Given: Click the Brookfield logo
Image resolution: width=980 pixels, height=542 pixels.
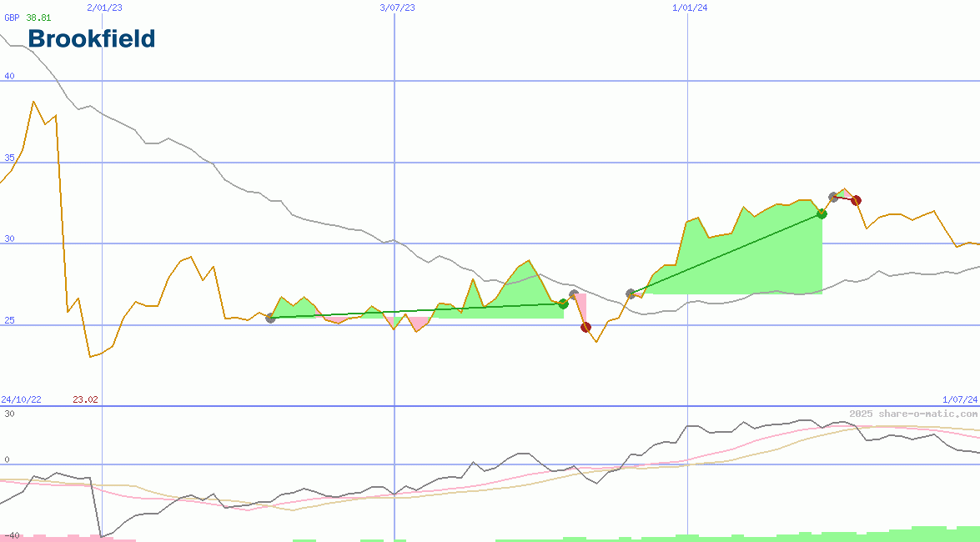Looking at the screenshot, I should [92, 38].
